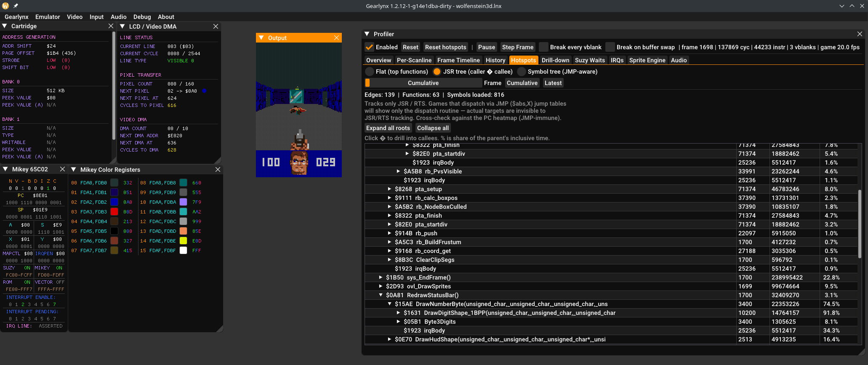Click Reset hotspots button
Image resolution: width=868 pixels, height=365 pixels.
[x=445, y=47]
